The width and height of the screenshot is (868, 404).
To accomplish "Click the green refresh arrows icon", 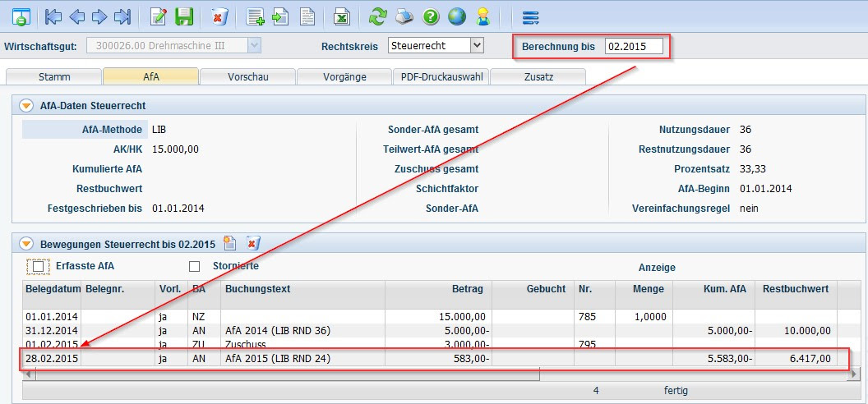I will tap(378, 17).
